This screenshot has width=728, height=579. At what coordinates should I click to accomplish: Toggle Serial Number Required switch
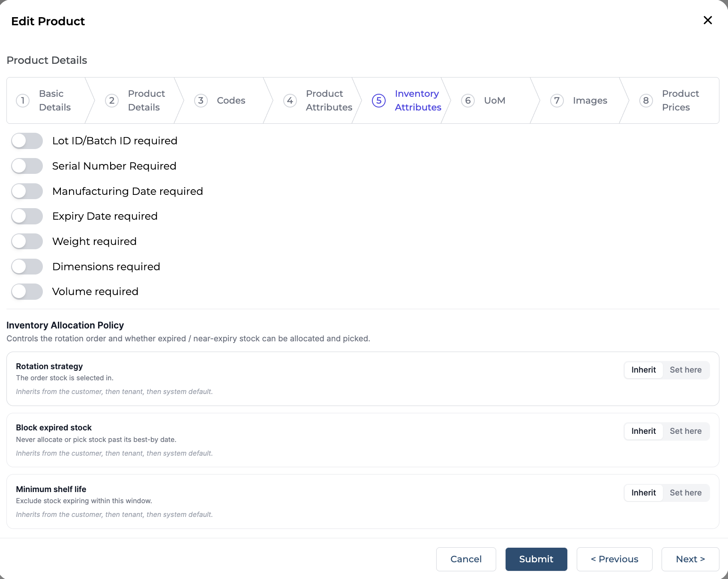coord(27,166)
